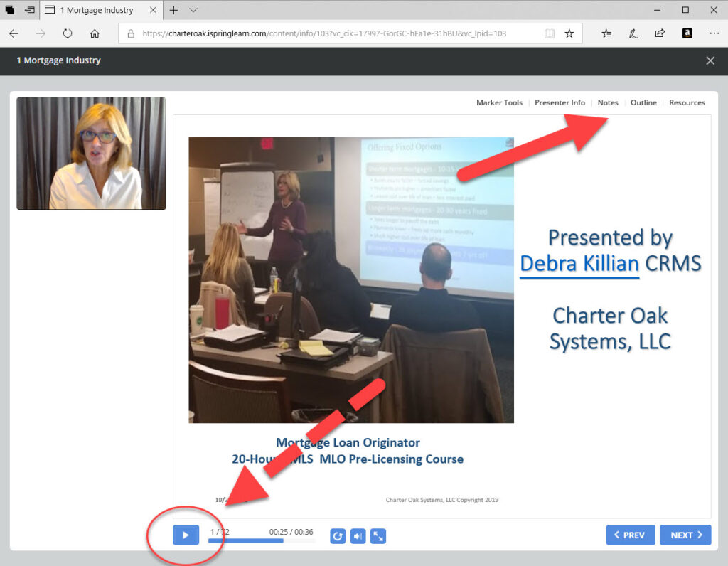Click the Mortgage Loan Originator heading
Viewport: 728px width, 566px height.
pyautogui.click(x=348, y=442)
